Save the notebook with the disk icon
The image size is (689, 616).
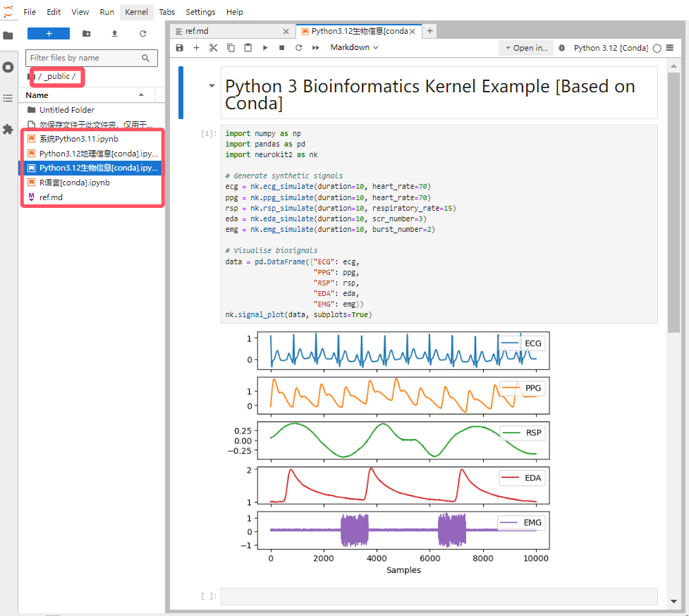pos(180,48)
